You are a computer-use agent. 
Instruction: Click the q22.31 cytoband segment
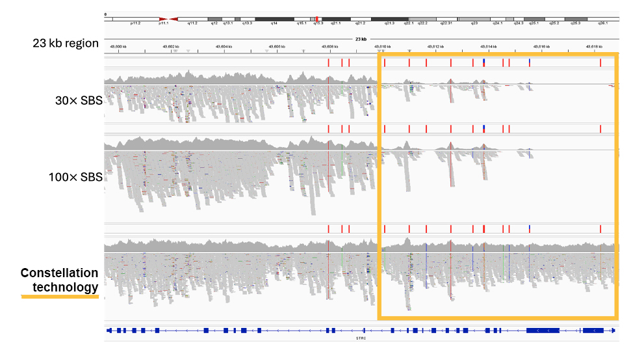(446, 20)
